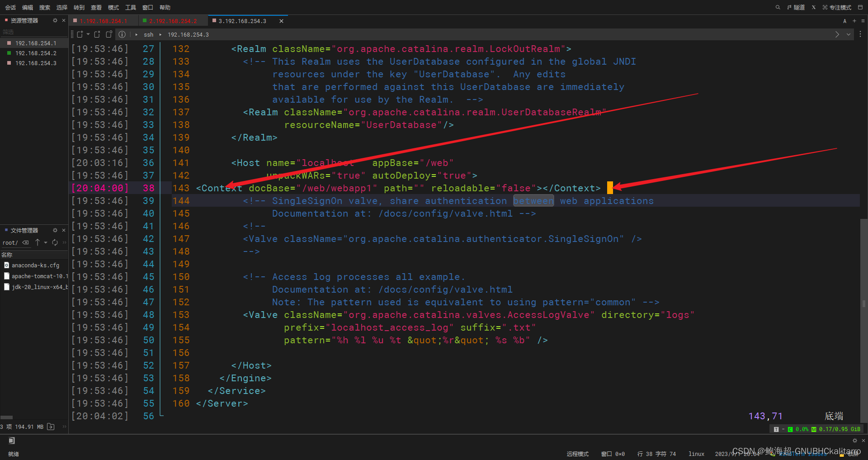
Task: Click the new session icon in toolbar
Action: [x=80, y=34]
